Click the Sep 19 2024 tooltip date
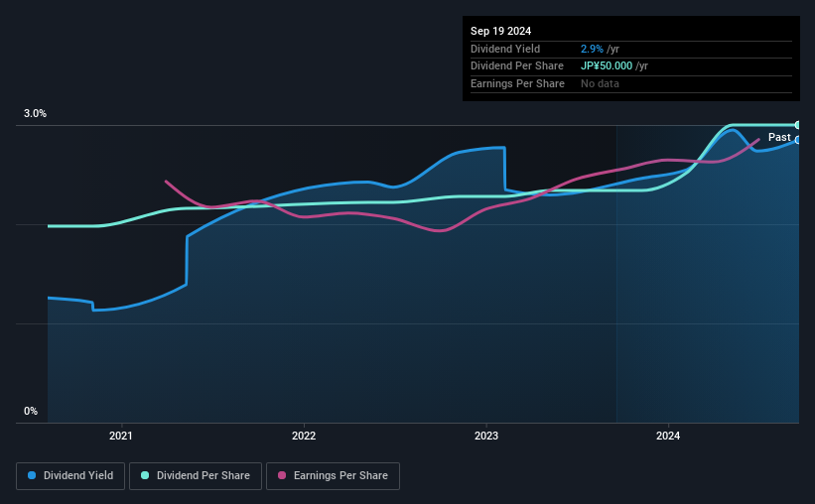This screenshot has width=815, height=504. (x=500, y=31)
